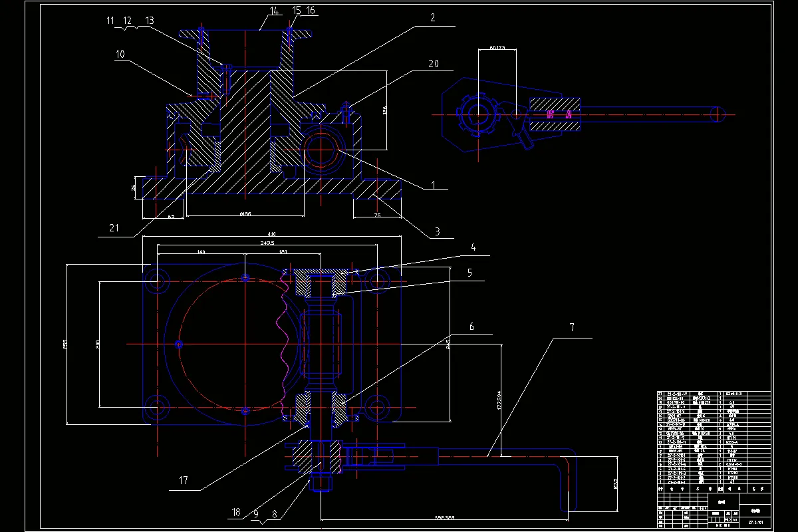Select the 349.5 dimension text
798x532 pixels.
[x=268, y=245]
